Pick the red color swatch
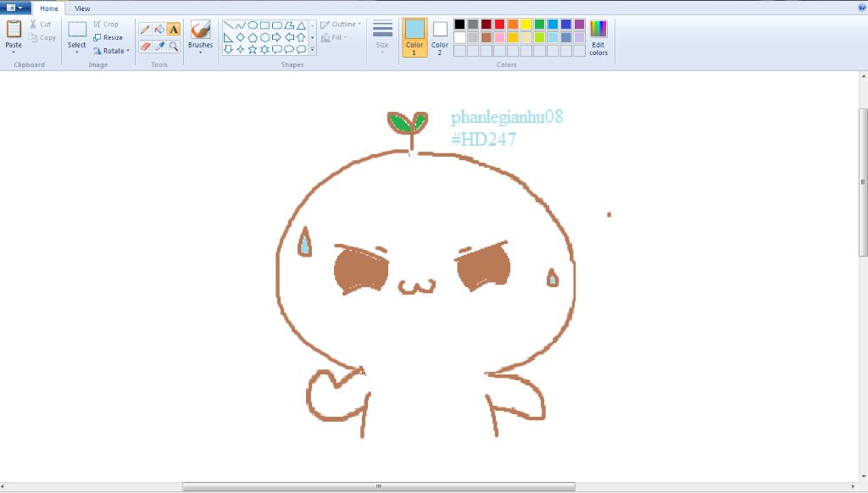The height and width of the screenshot is (493, 868). click(499, 25)
